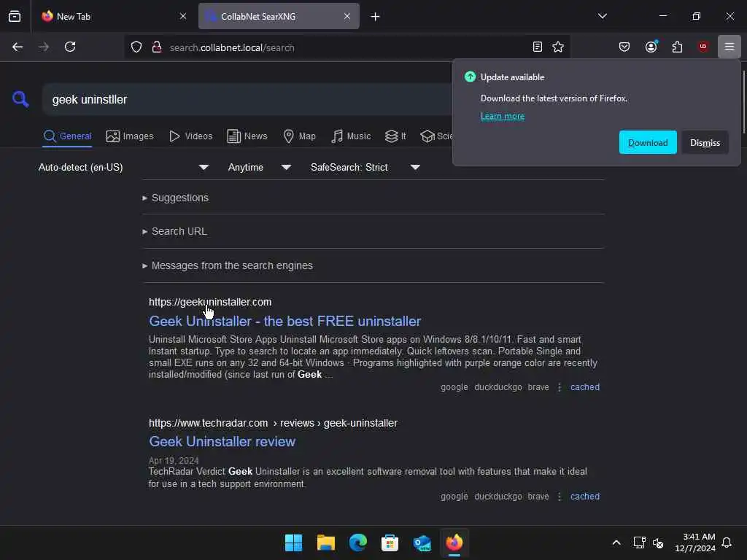Click the SearXNG magnifier search icon
Image resolution: width=747 pixels, height=560 pixels.
tap(20, 99)
